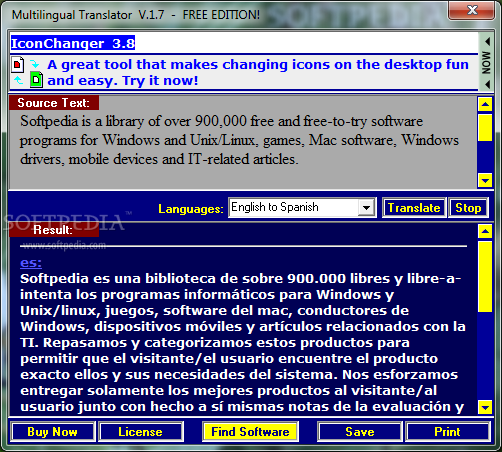Image resolution: width=502 pixels, height=452 pixels.
Task: Click the lower arrow on the ad banner's NOW strip
Action: 487,84
